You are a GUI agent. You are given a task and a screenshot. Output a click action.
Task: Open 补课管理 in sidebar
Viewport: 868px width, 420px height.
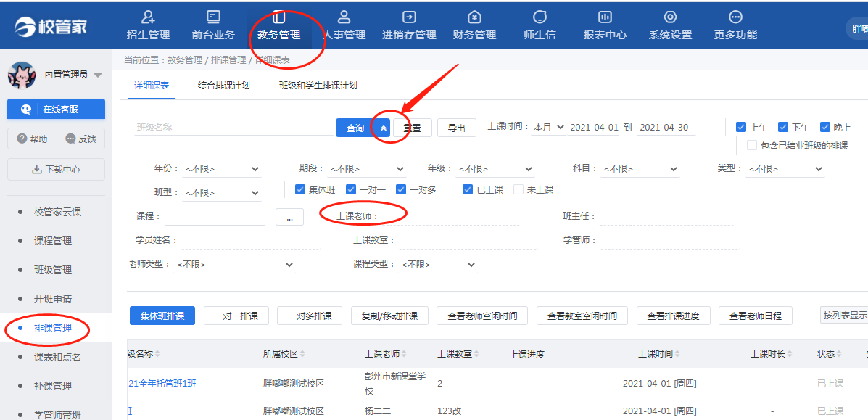point(53,386)
